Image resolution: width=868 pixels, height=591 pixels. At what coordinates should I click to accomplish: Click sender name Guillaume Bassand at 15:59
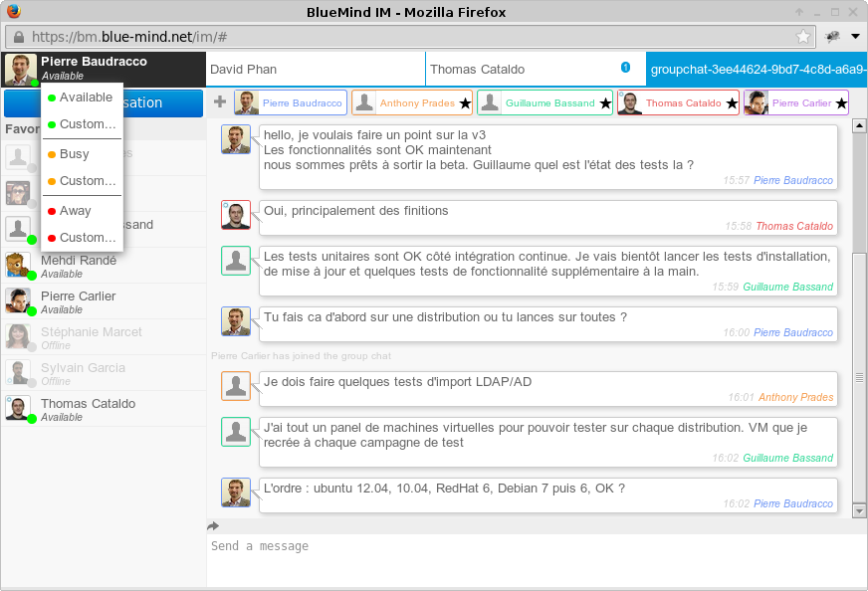click(787, 287)
